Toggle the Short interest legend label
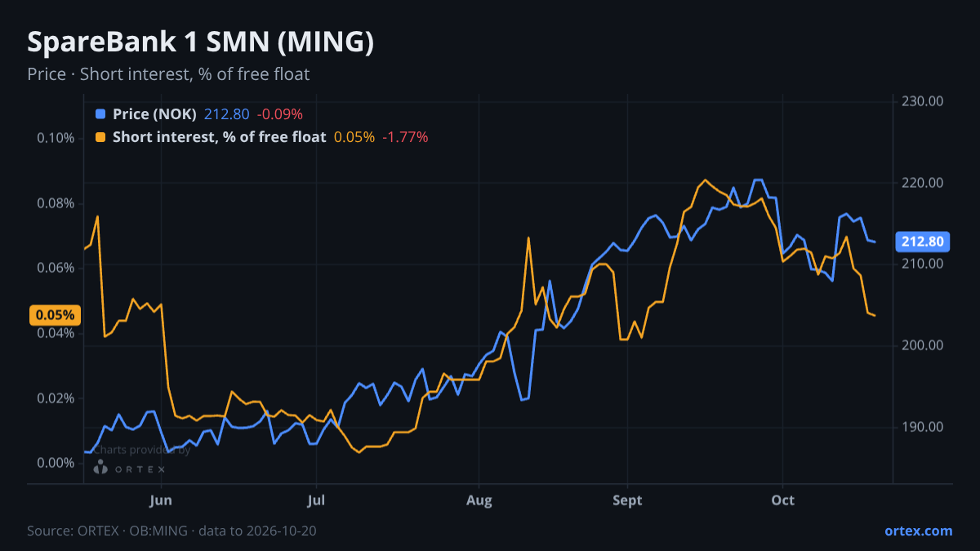 [x=219, y=137]
